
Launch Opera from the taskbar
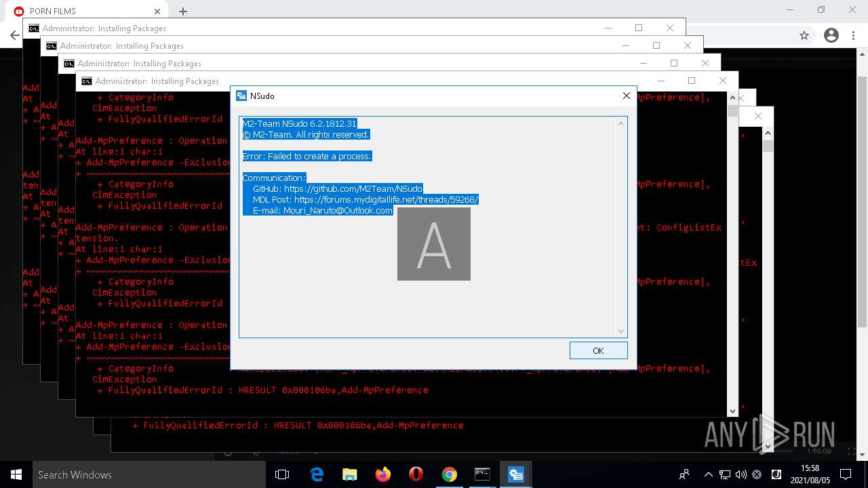pos(416,474)
